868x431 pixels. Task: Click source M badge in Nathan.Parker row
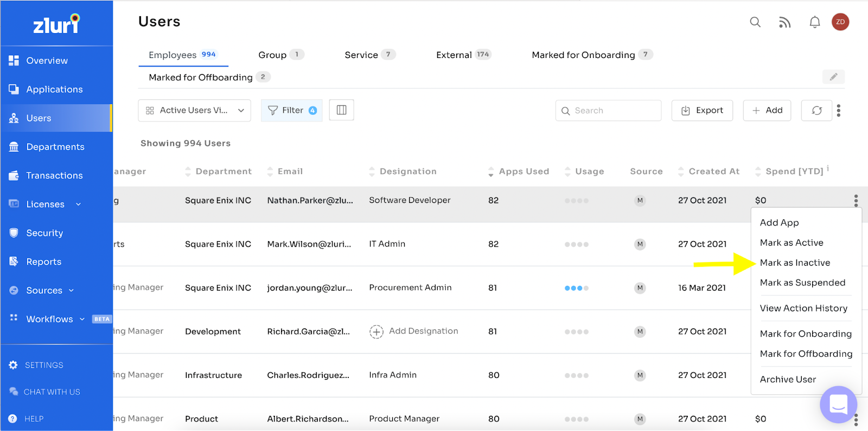(x=640, y=201)
